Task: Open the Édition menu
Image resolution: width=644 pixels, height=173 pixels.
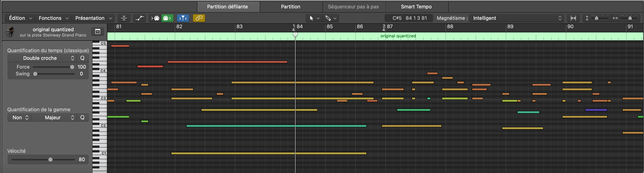Action: tap(20, 18)
